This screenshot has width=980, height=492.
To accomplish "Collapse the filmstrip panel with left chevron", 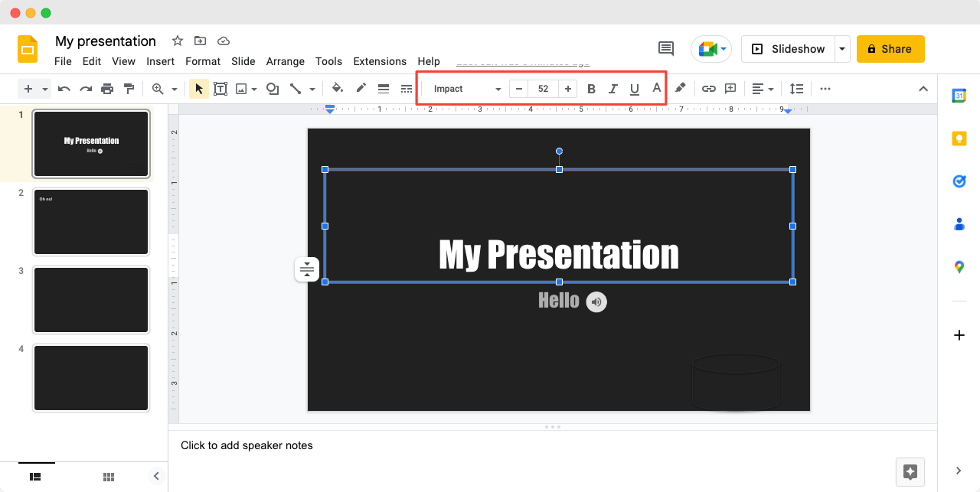I will [156, 476].
